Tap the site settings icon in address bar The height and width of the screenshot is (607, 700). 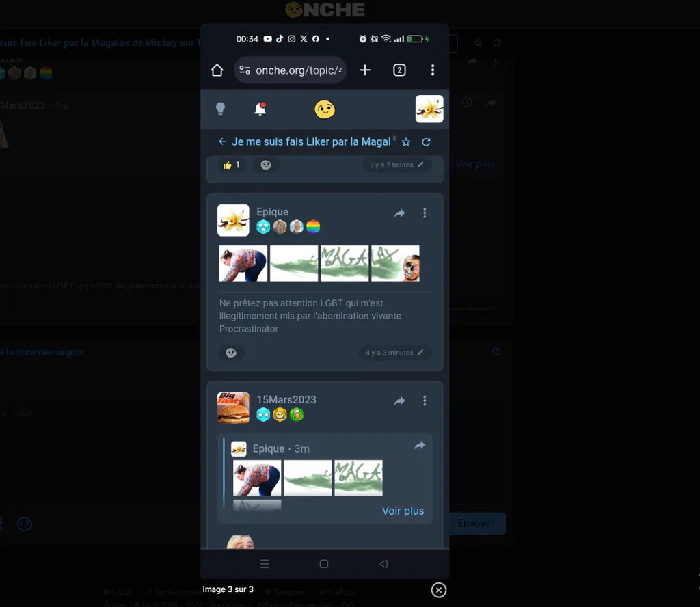click(x=245, y=70)
